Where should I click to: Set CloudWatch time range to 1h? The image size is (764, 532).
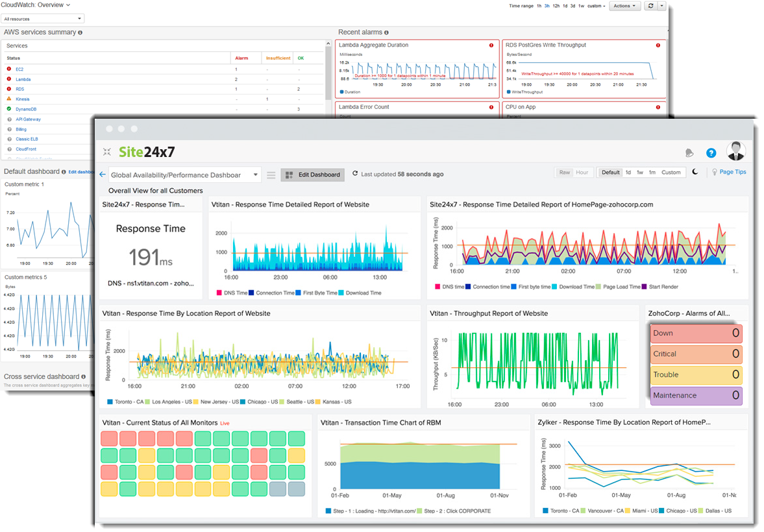tap(539, 6)
